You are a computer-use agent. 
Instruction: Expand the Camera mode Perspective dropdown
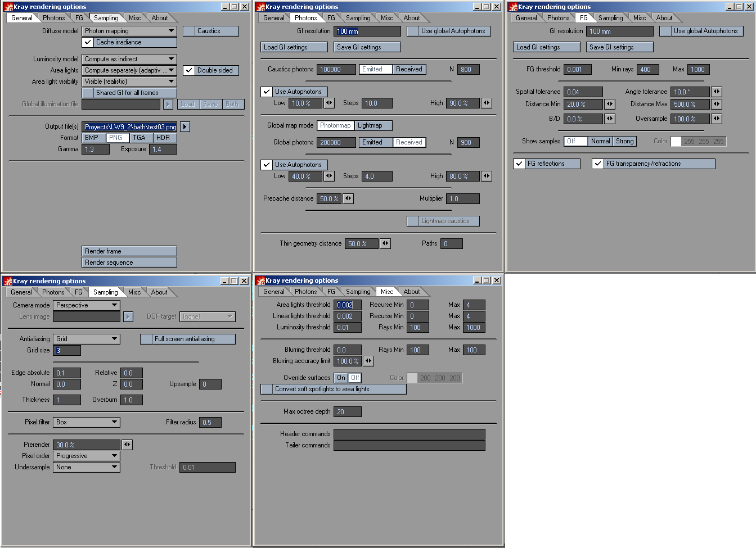click(x=87, y=305)
